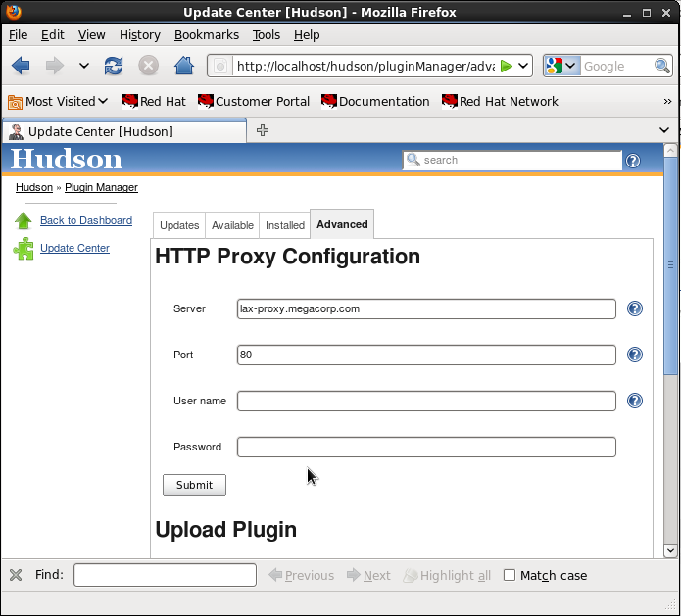This screenshot has height=616, width=681.
Task: Open the search engine selector dropdown
Action: [561, 66]
